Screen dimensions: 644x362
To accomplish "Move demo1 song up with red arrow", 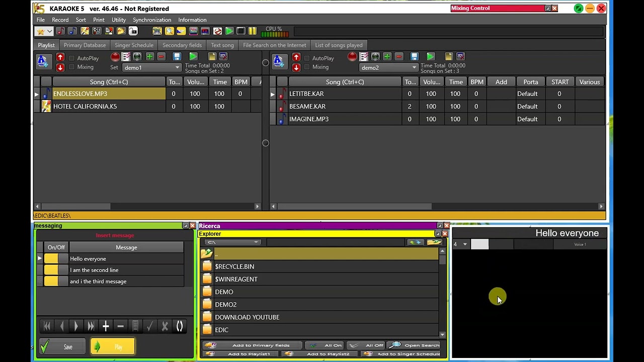I will [x=60, y=57].
